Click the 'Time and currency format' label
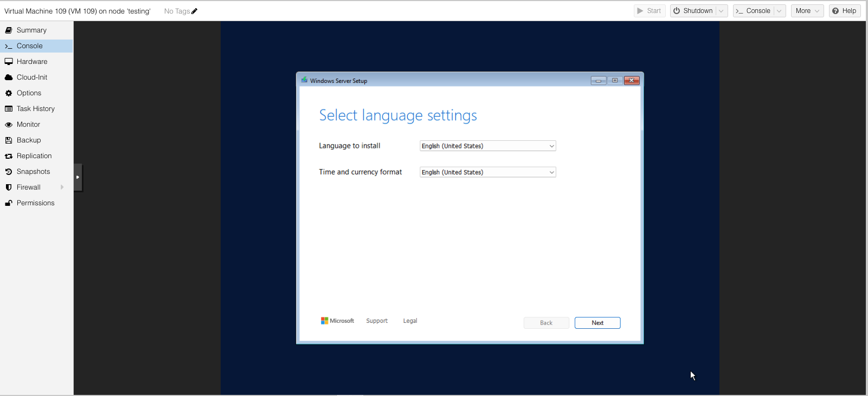 coord(361,172)
